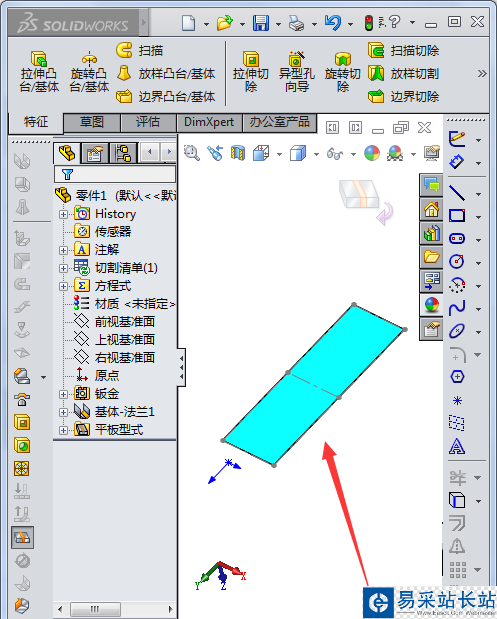Open the SolidWorks Resources house icon
This screenshot has width=497, height=619.
[431, 209]
